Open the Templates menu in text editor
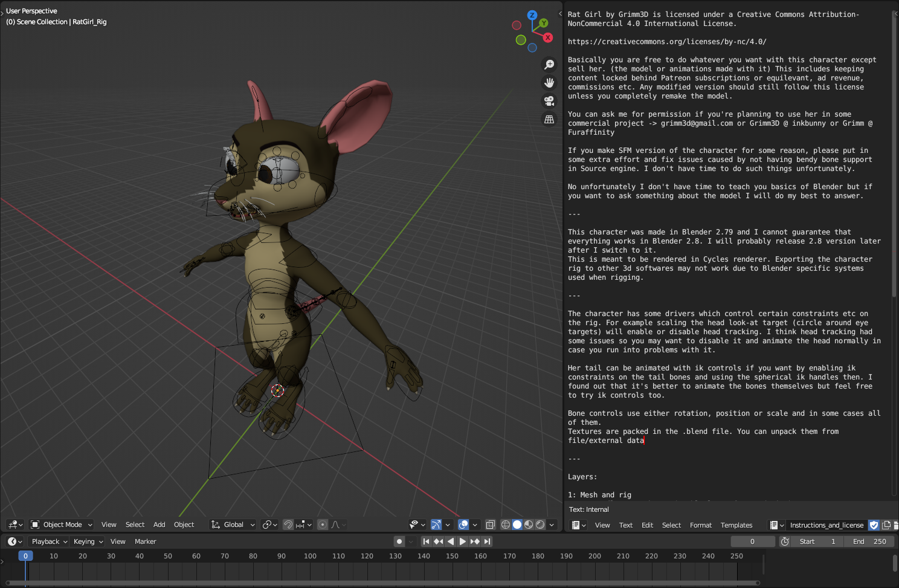The height and width of the screenshot is (588, 899). point(736,525)
